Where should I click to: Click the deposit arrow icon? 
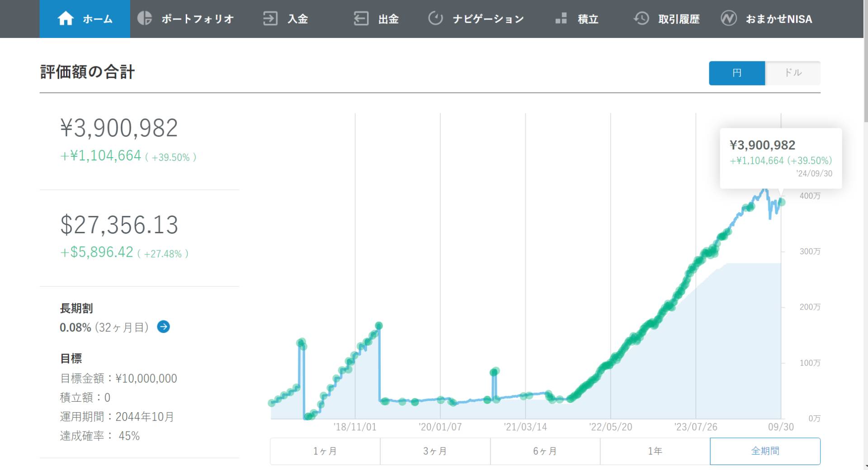tap(270, 19)
